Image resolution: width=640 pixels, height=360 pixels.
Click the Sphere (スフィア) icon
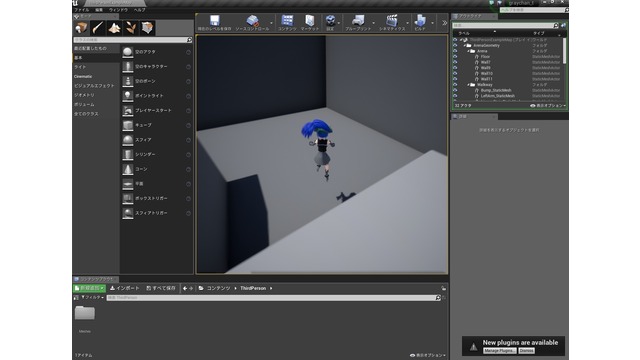128,140
